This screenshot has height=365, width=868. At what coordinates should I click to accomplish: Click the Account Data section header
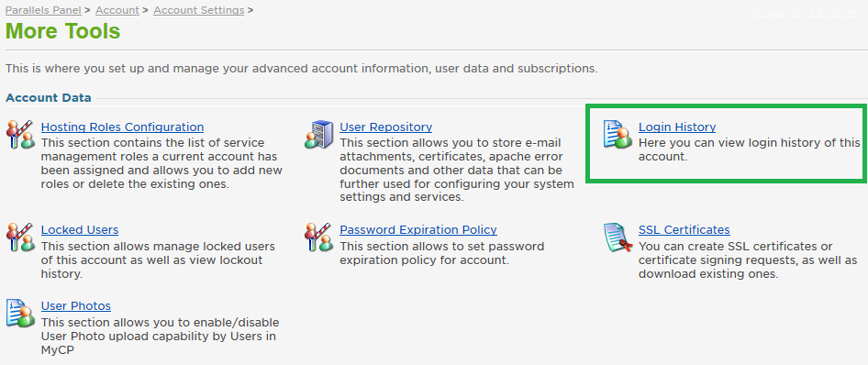48,98
